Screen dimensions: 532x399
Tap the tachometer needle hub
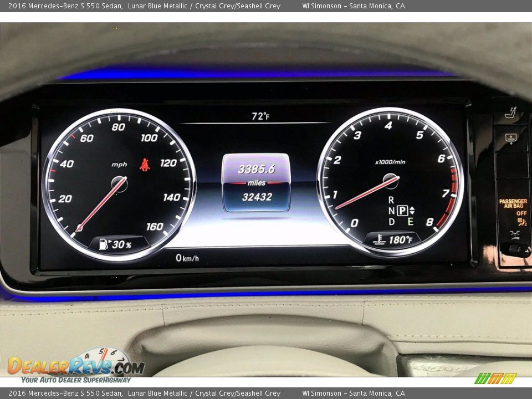[391, 182]
